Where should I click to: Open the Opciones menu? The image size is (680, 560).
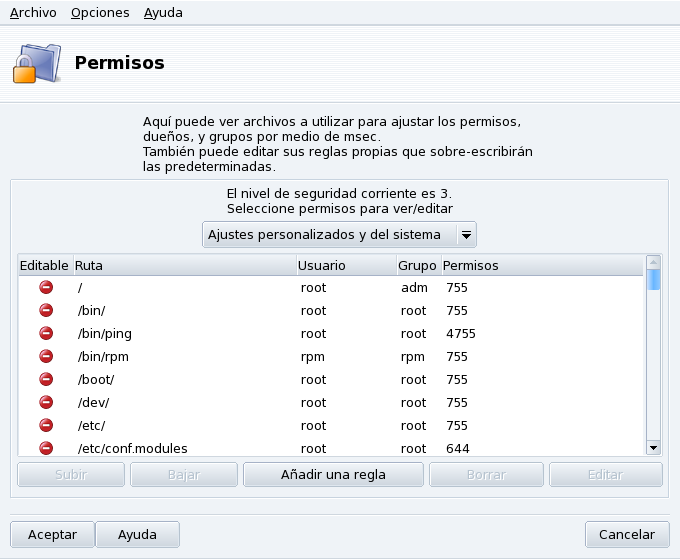tap(100, 13)
